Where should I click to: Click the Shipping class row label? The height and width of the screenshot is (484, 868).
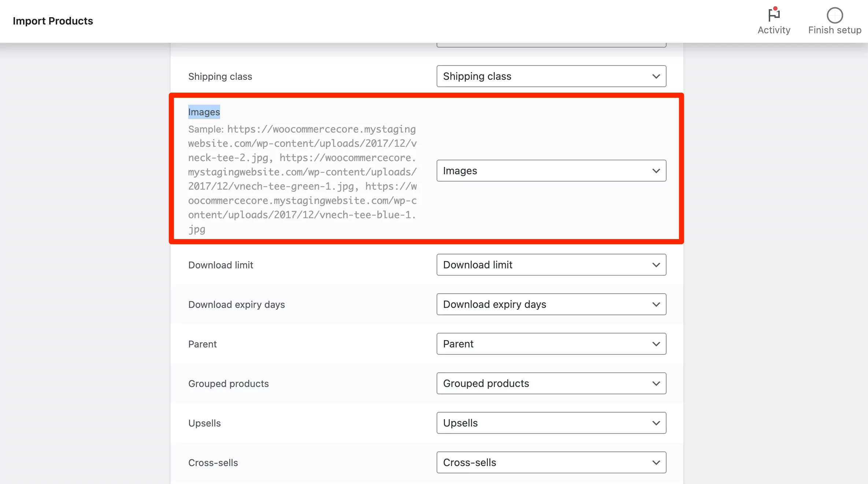click(220, 77)
